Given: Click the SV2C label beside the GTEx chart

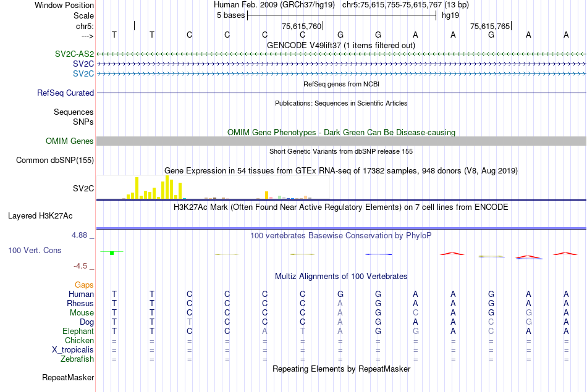Looking at the screenshot, I should point(83,188).
